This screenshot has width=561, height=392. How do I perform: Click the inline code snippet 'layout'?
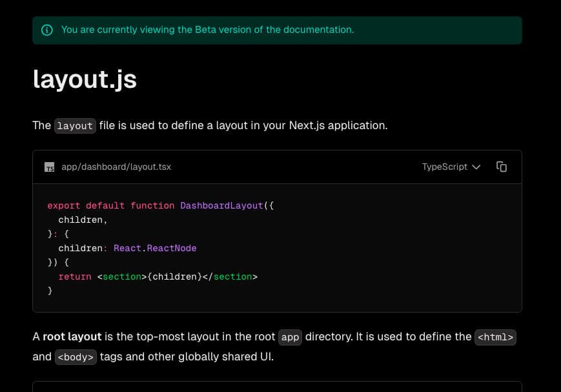point(74,126)
